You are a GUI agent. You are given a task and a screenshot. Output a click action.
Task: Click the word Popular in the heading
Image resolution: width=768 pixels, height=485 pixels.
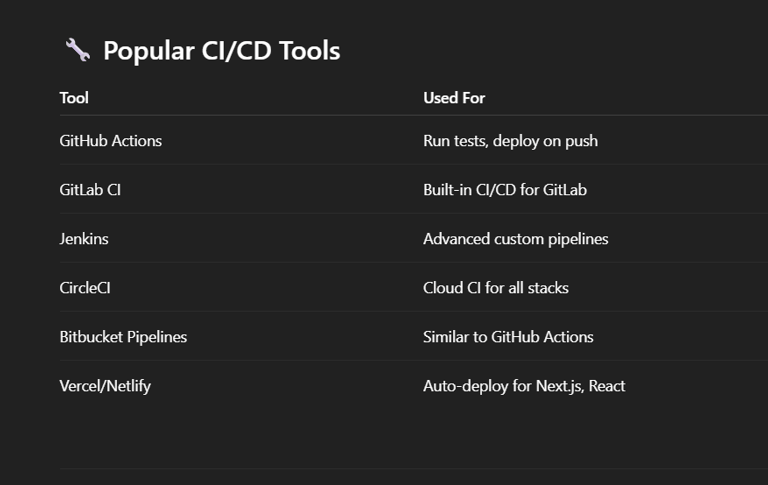pos(149,51)
